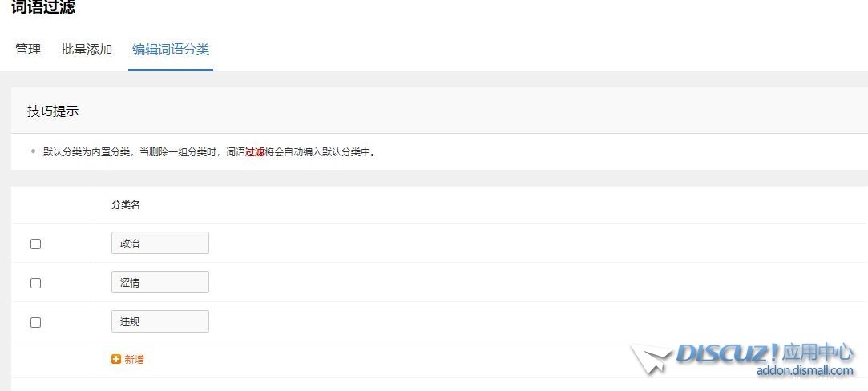Edit the 违规 category name field

click(x=160, y=321)
